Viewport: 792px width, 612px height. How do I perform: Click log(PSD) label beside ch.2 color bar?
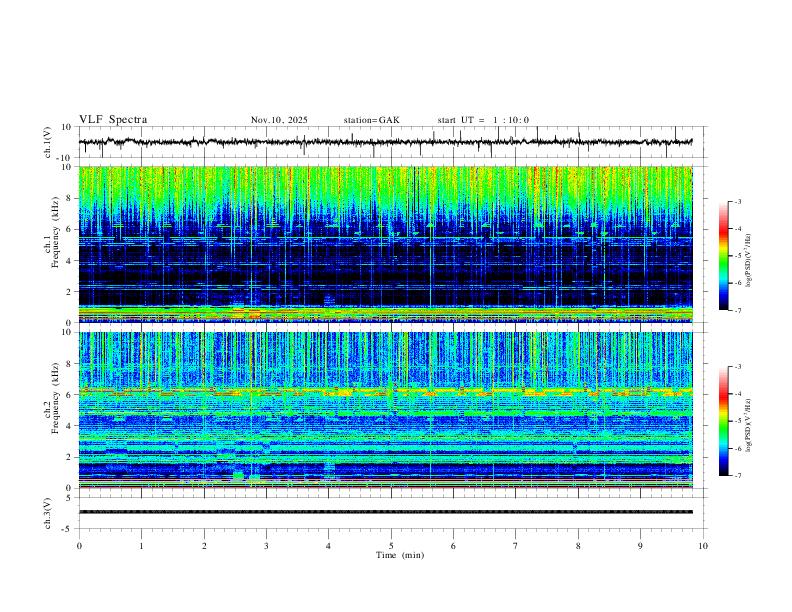(x=749, y=425)
